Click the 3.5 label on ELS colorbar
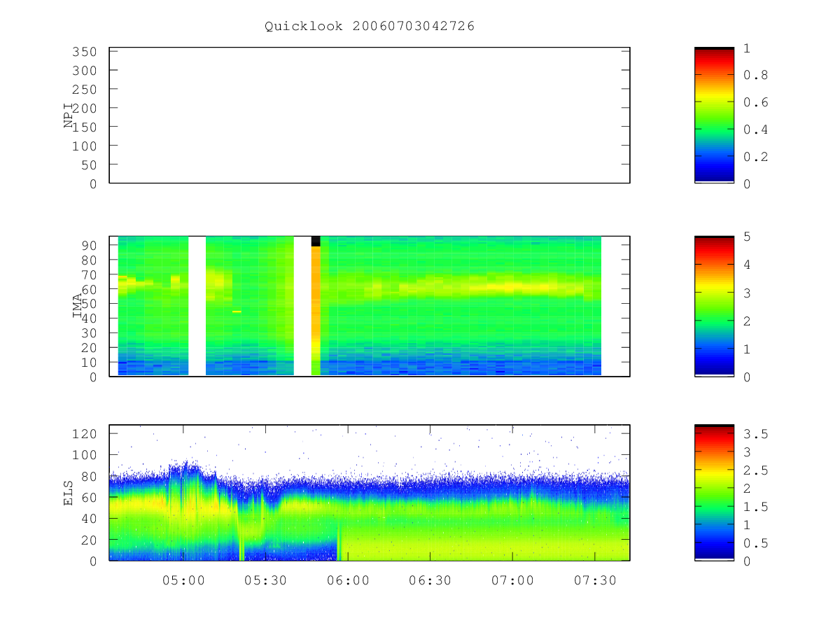 (x=756, y=434)
